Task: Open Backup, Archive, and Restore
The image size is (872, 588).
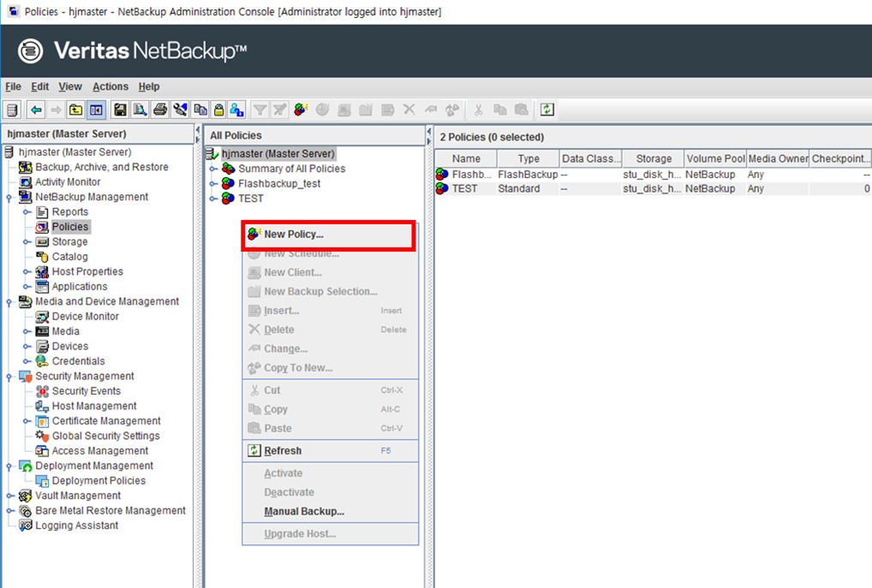Action: pyautogui.click(x=102, y=167)
